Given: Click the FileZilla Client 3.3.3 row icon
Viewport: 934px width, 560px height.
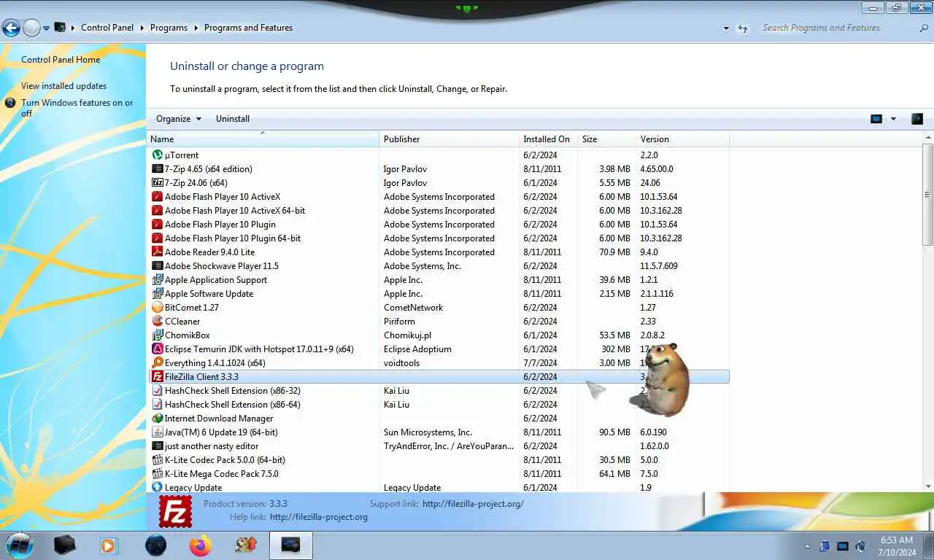Looking at the screenshot, I should point(157,376).
